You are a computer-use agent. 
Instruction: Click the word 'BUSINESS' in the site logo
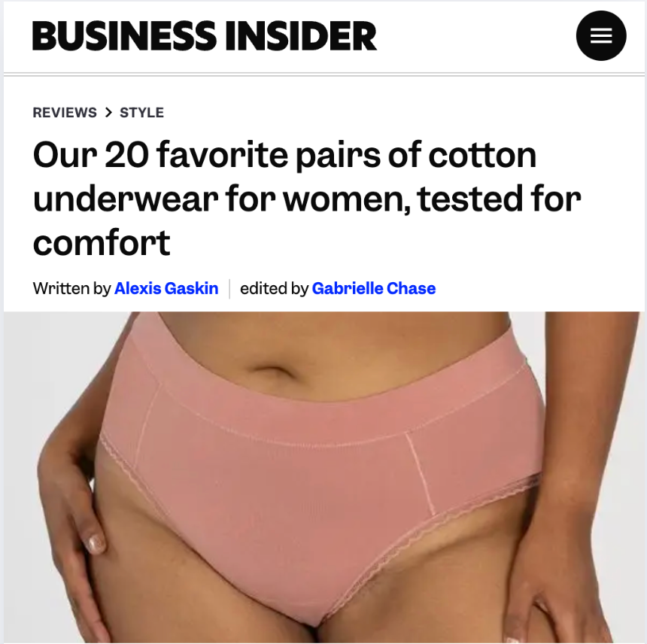124,36
